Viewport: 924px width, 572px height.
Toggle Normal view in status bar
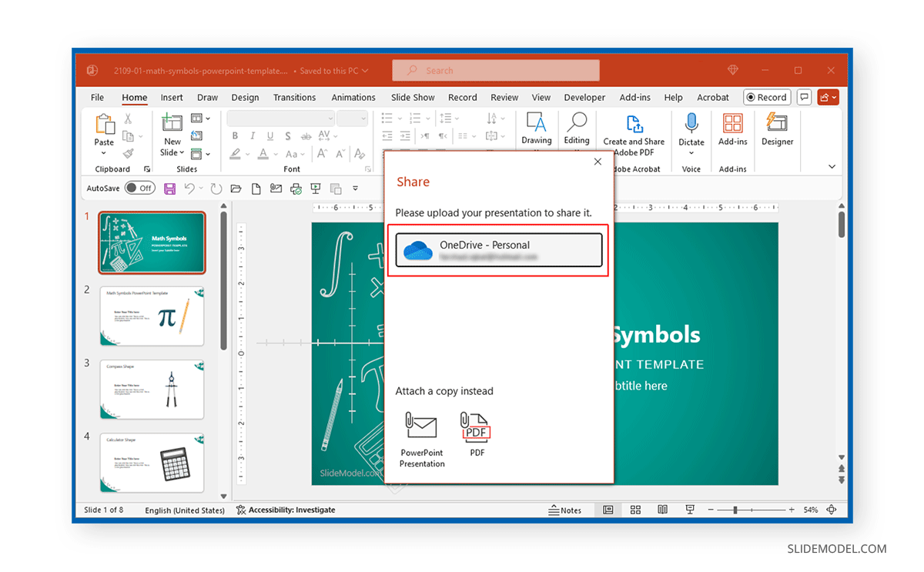[x=608, y=510]
